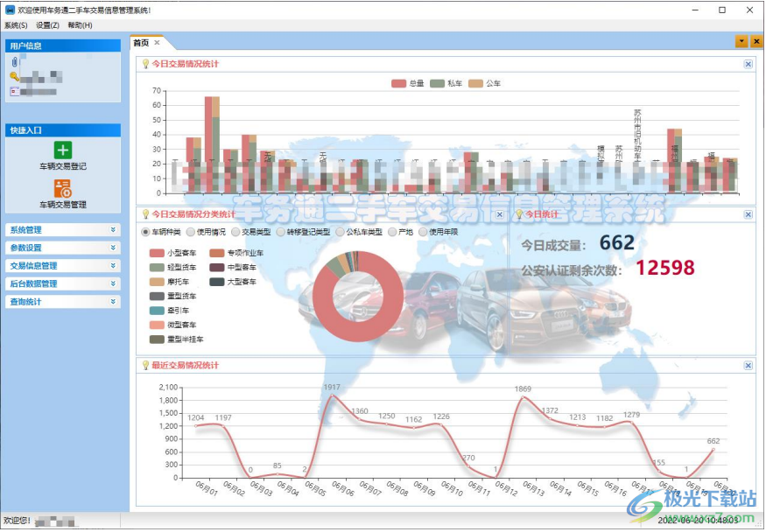The width and height of the screenshot is (766, 532).
Task: Close the 最近交易情况统计 panel
Action: (748, 366)
